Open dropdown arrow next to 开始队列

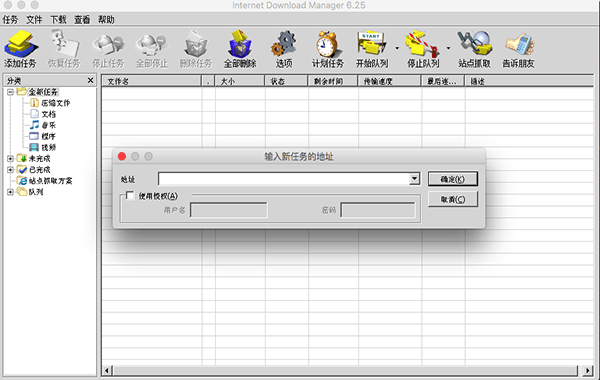click(397, 48)
